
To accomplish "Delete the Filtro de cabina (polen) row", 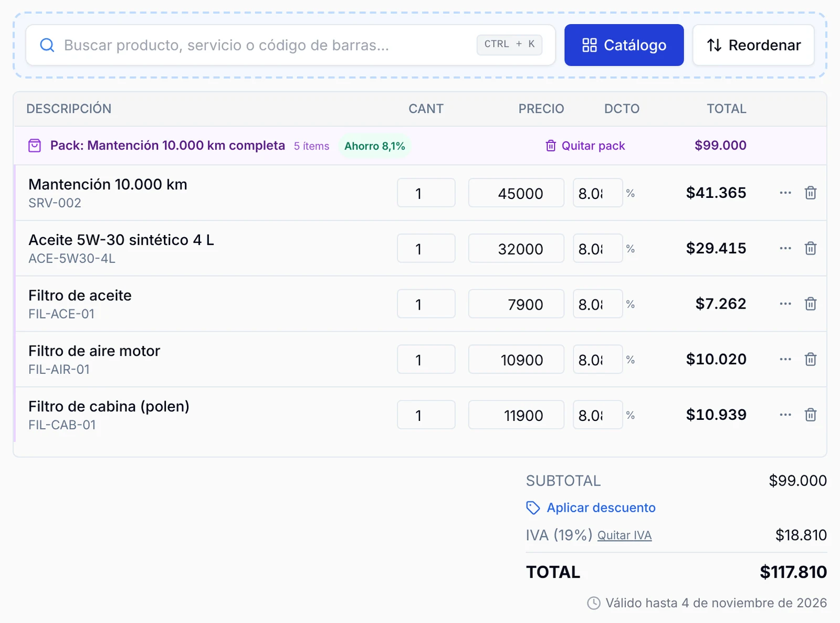I will [811, 415].
